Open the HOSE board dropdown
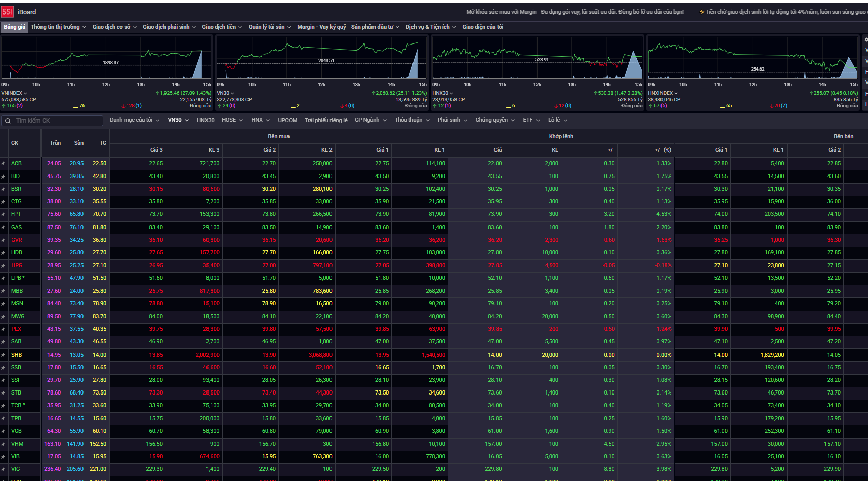This screenshot has width=868, height=481. [x=232, y=120]
